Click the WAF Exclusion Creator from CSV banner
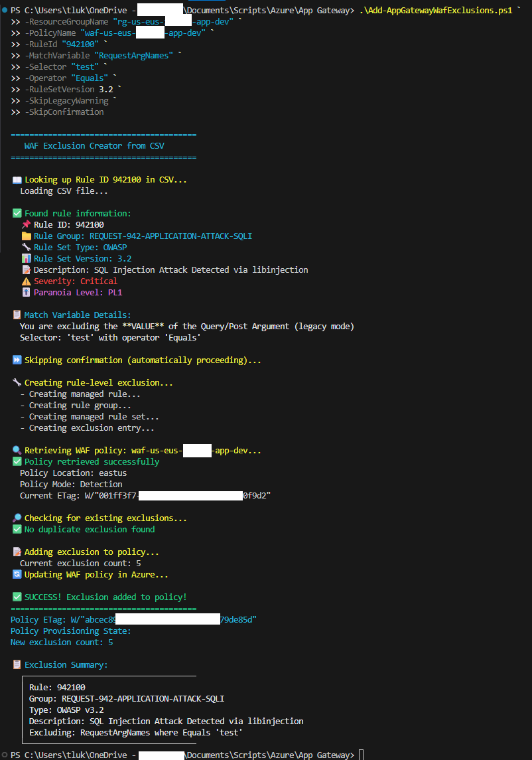The image size is (532, 760). (94, 146)
